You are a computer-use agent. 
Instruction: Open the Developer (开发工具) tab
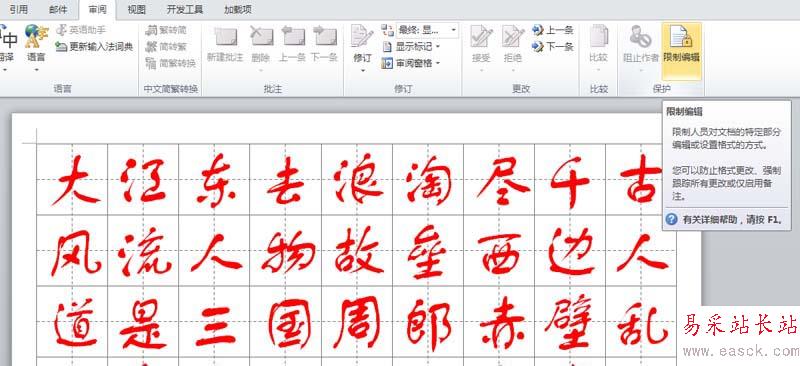coord(185,10)
